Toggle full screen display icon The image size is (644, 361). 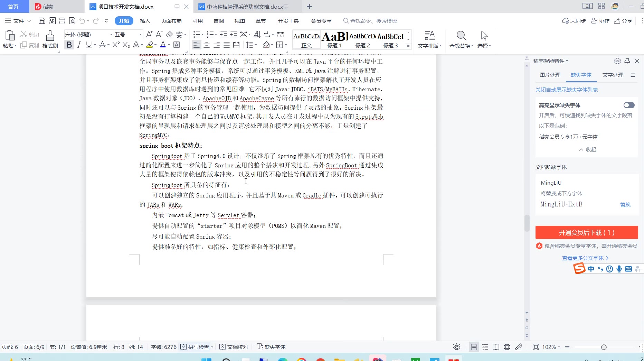536,347
